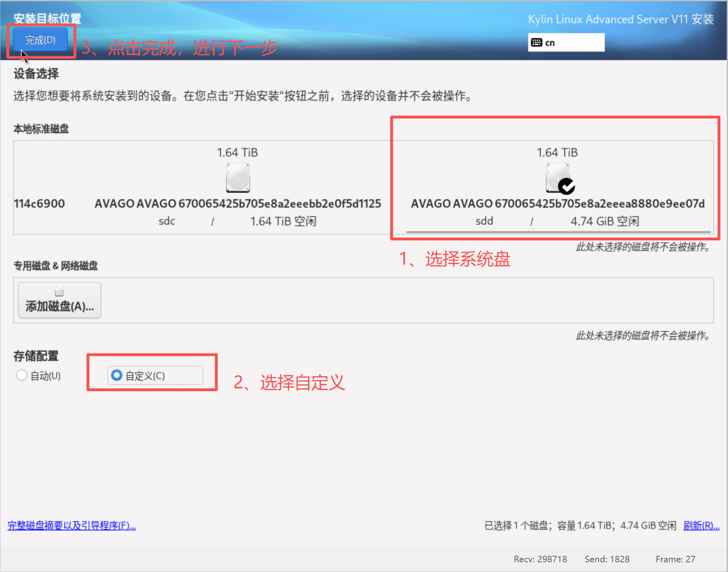Select the sdc hard disk icon
The width and height of the screenshot is (728, 572).
pyautogui.click(x=238, y=178)
